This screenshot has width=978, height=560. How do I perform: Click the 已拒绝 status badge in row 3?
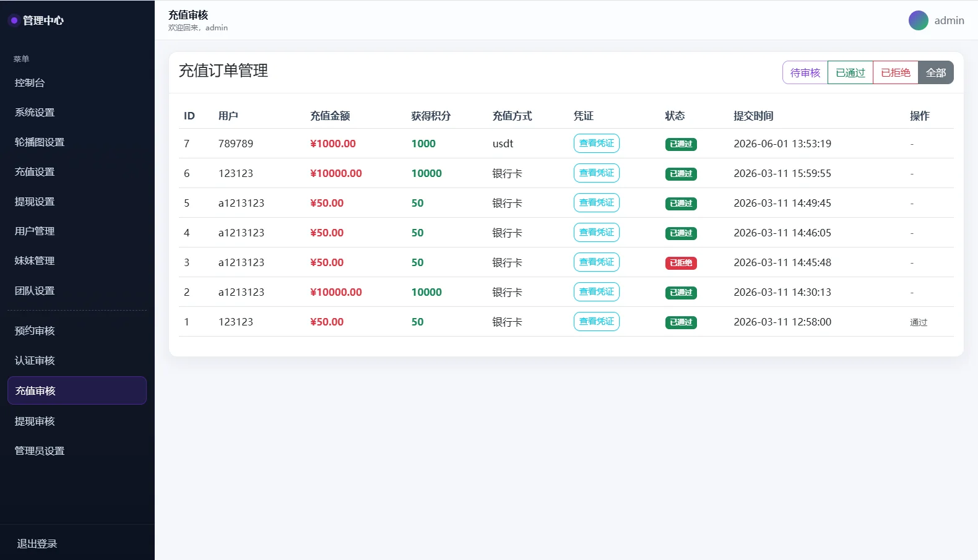681,263
